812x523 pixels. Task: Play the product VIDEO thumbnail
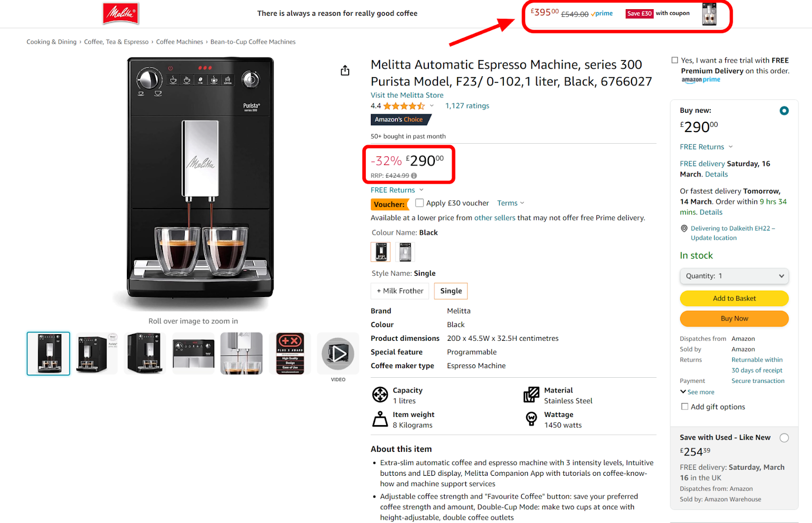tap(338, 353)
